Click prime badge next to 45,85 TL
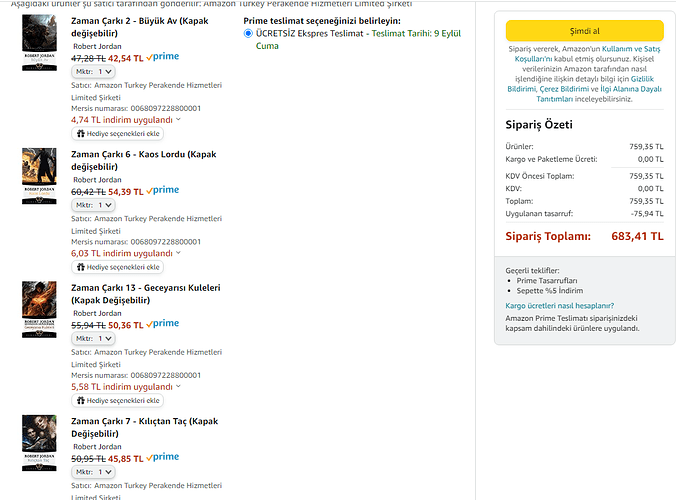 (163, 457)
